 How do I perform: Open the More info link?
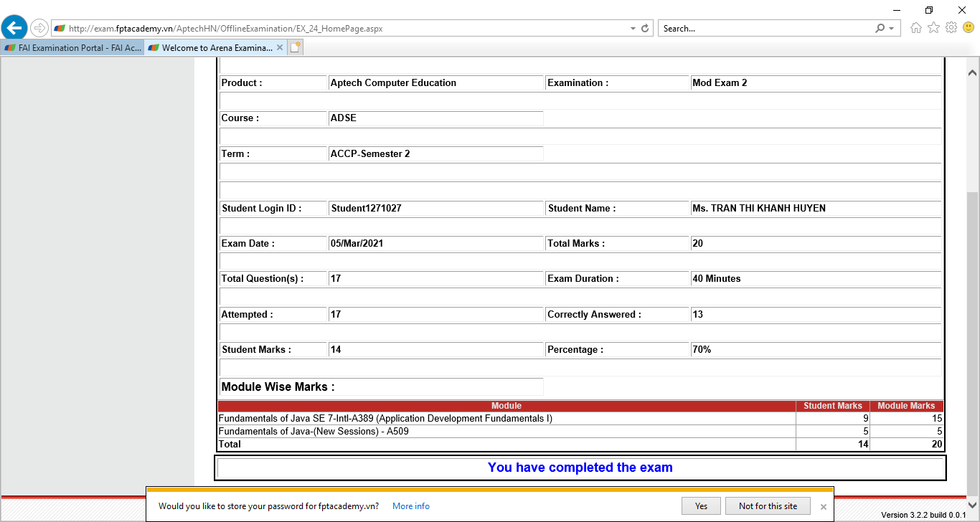(411, 506)
